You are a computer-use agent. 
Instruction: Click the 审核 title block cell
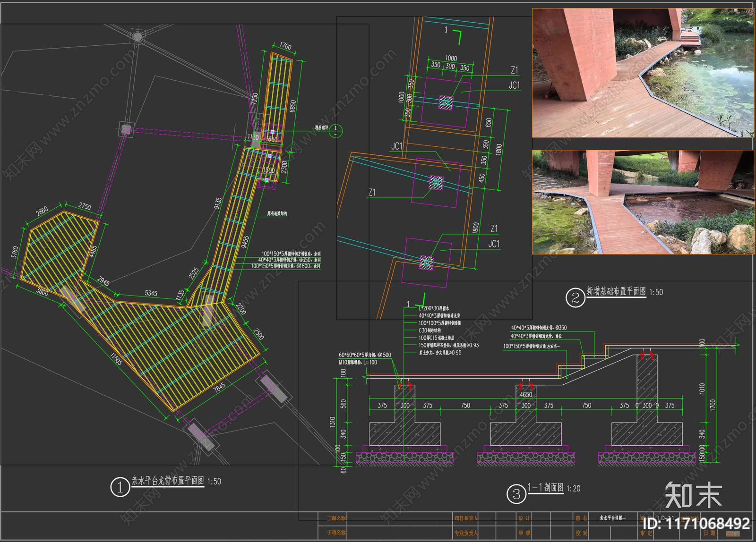click(x=524, y=533)
